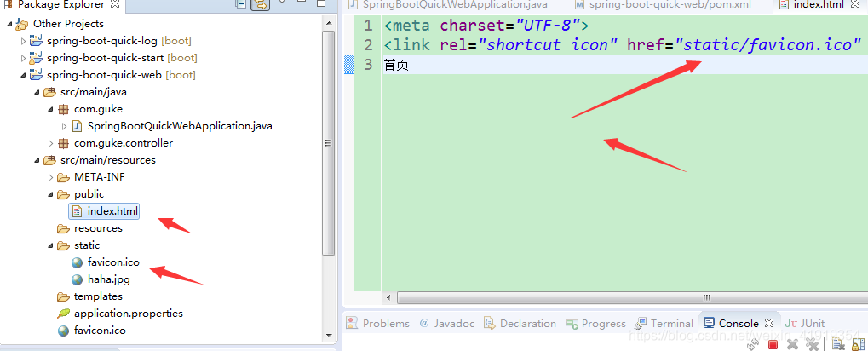Image resolution: width=868 pixels, height=351 pixels.
Task: Click the static folder icon
Action: pyautogui.click(x=63, y=245)
